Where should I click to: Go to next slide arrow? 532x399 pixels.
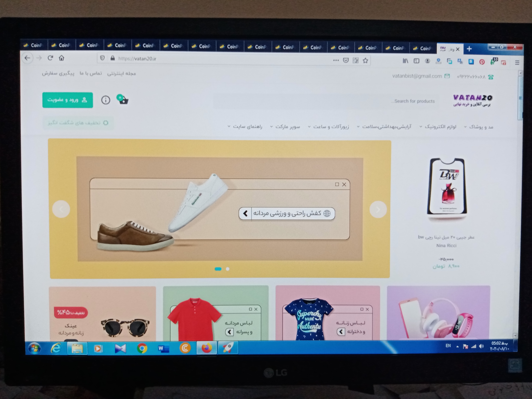(378, 209)
